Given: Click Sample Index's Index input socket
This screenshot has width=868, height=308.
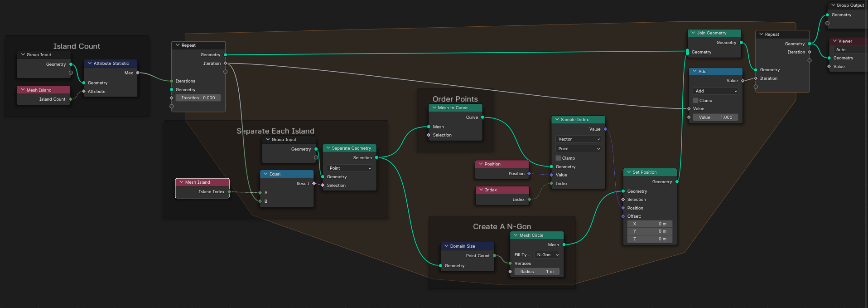Looking at the screenshot, I should 551,183.
